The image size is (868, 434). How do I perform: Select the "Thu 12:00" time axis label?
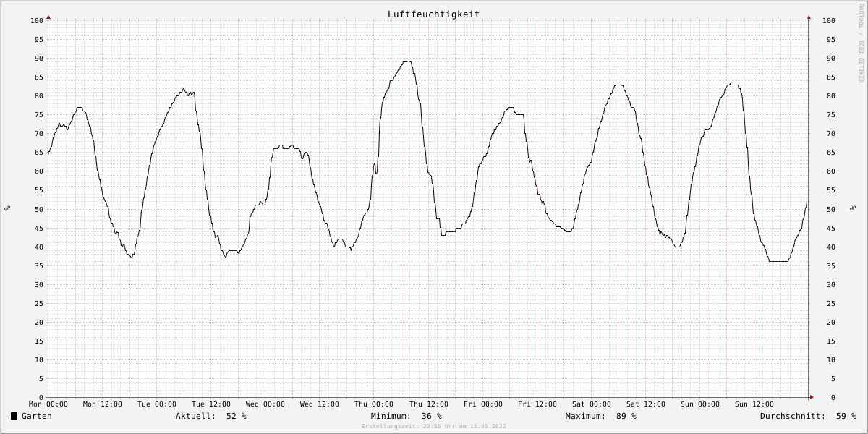[x=428, y=404]
